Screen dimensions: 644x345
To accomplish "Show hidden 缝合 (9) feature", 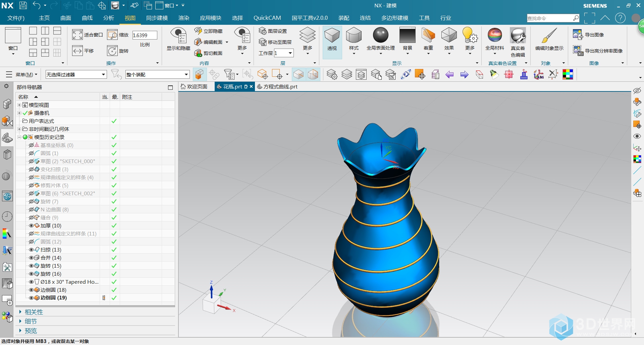I will tap(32, 217).
